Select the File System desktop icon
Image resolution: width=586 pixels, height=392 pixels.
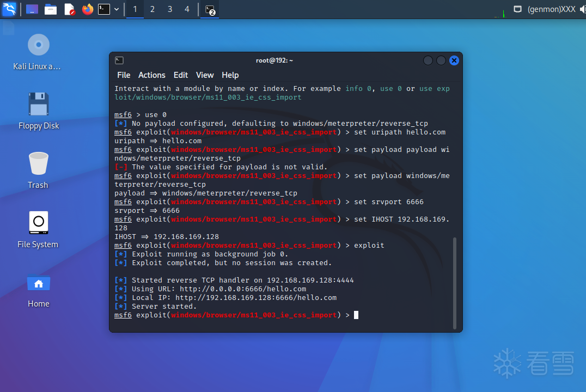[x=38, y=230]
